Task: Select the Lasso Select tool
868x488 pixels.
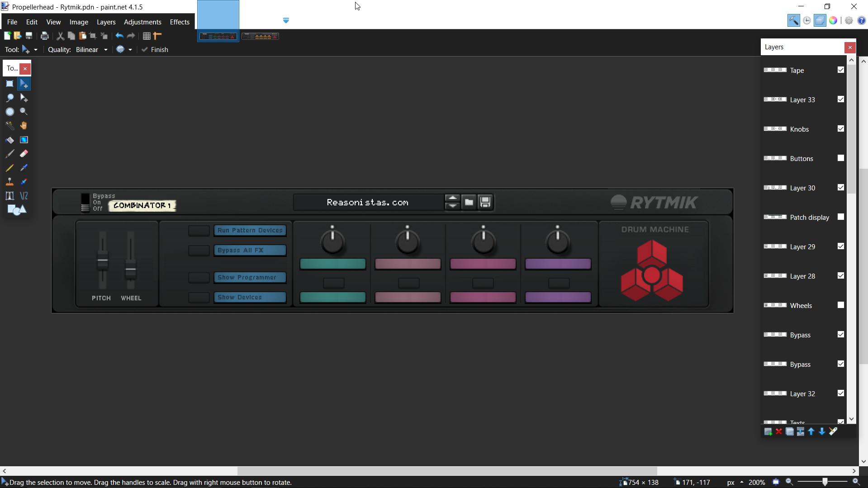Action: (x=9, y=98)
